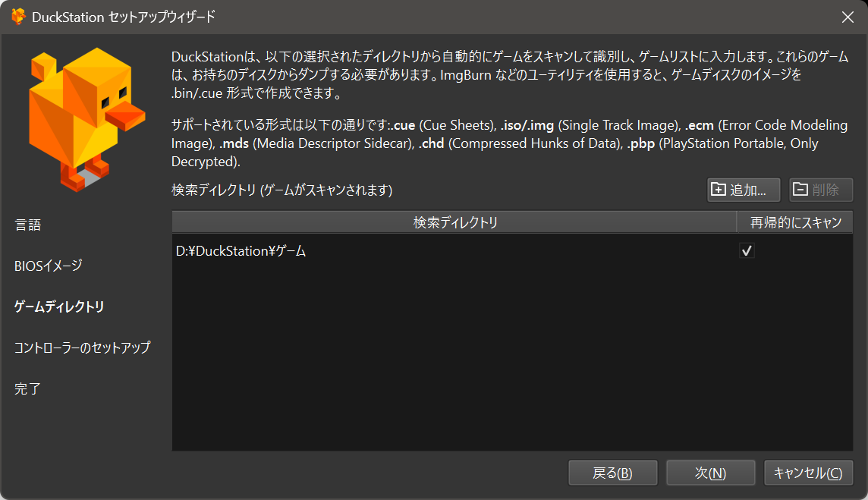Select コントローラーのセットアップ step in sidebar
Image resolution: width=868 pixels, height=500 pixels.
[x=83, y=347]
